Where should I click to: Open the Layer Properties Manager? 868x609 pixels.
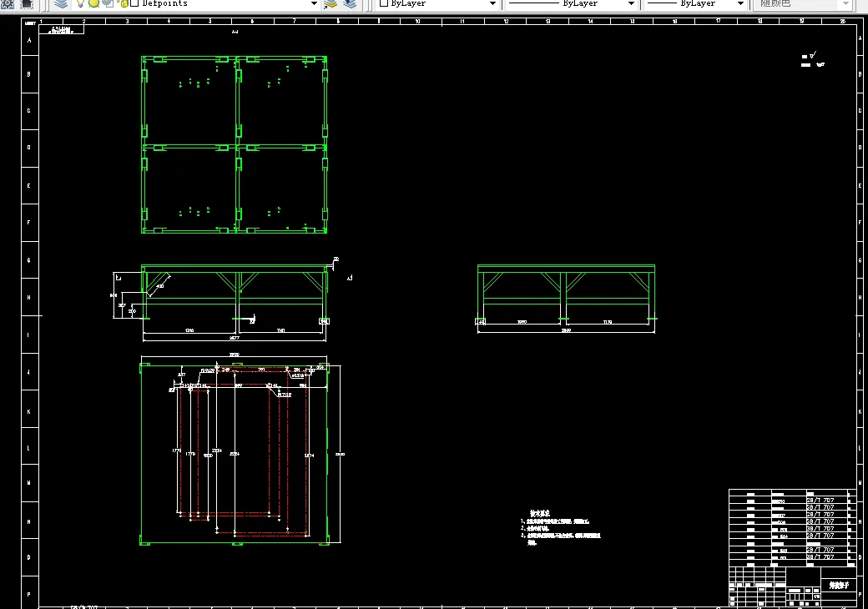tap(61, 4)
